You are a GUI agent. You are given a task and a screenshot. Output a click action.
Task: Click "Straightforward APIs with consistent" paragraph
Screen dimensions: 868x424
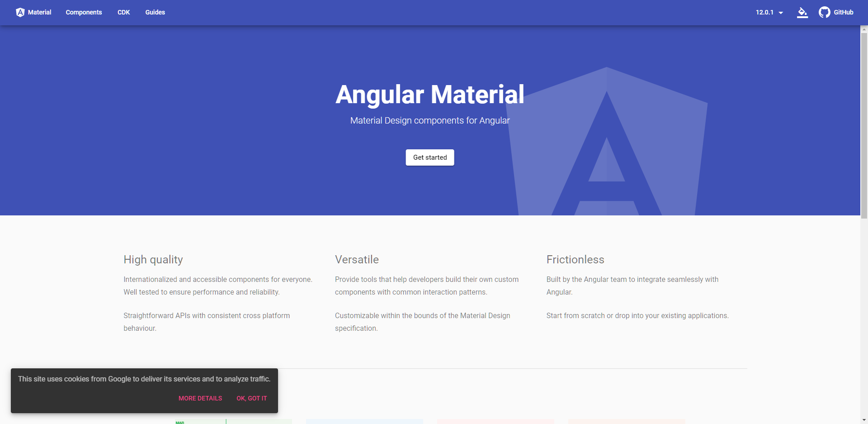(207, 322)
